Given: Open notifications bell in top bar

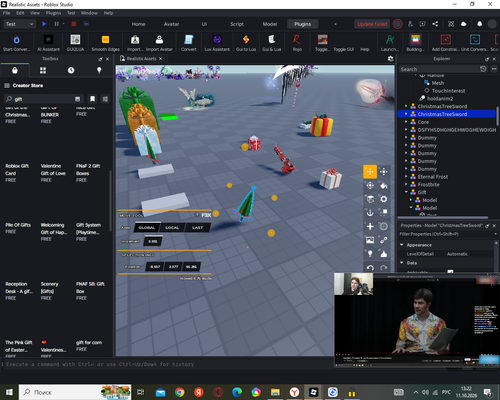Looking at the screenshot, I should 479,24.
